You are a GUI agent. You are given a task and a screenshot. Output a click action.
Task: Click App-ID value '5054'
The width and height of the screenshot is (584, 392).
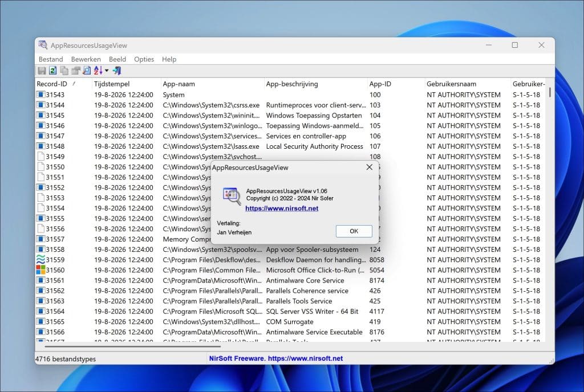376,270
